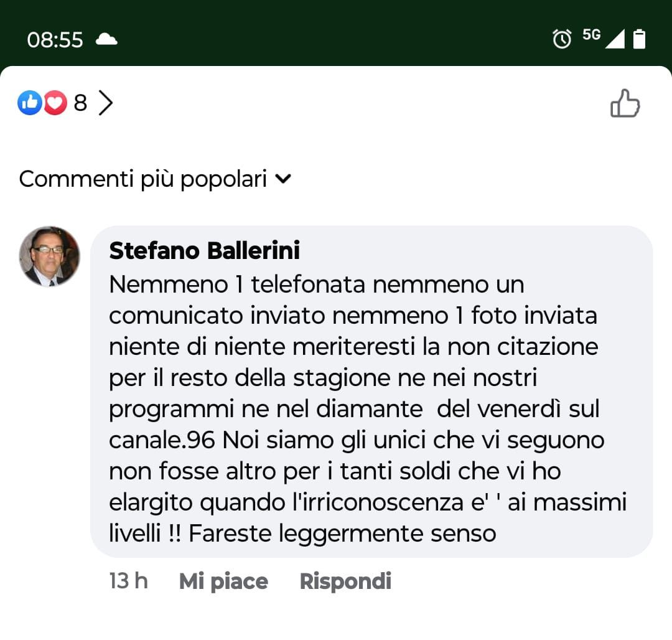Viewport: 672px width, 640px height.
Task: Tap the thumbs-up outline like button
Action: [625, 103]
